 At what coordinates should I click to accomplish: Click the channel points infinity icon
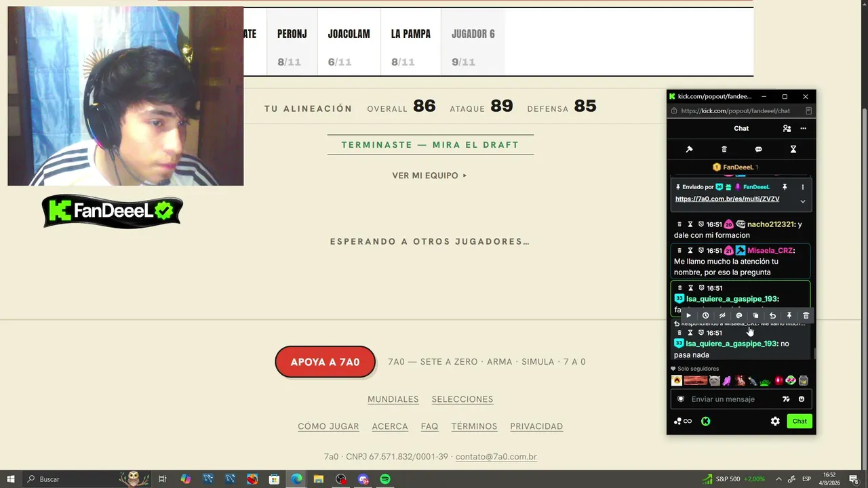[x=683, y=421]
